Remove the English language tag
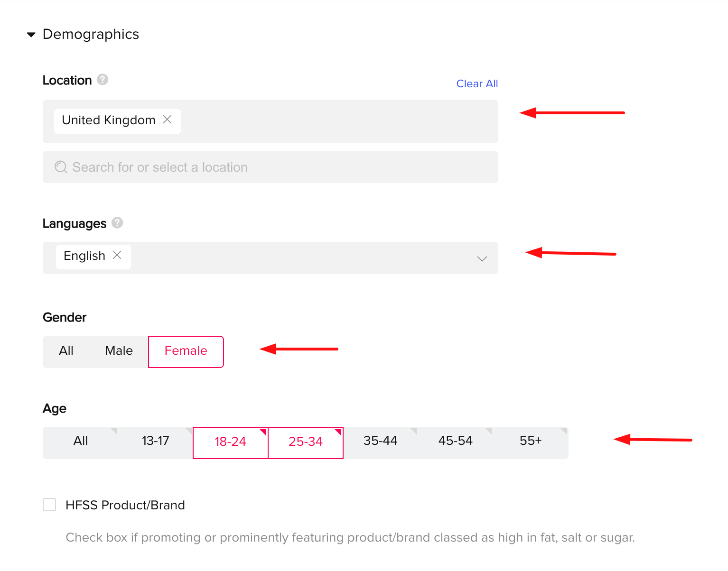 click(117, 255)
